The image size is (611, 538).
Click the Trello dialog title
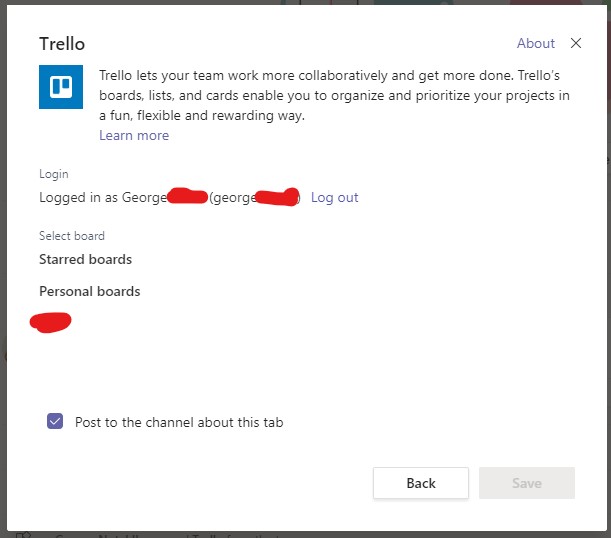pyautogui.click(x=62, y=44)
